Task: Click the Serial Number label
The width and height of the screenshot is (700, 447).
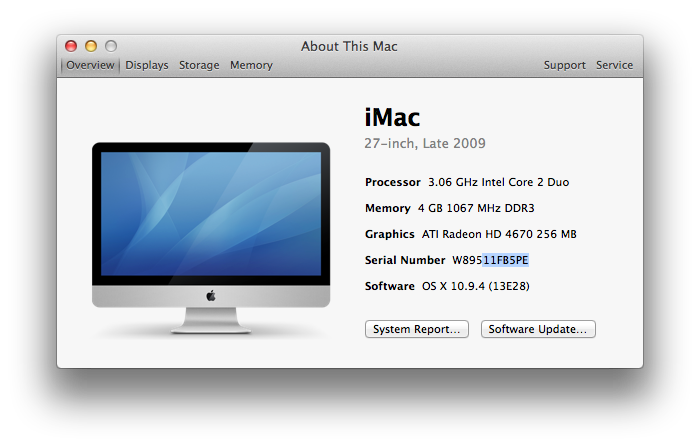Action: click(405, 260)
